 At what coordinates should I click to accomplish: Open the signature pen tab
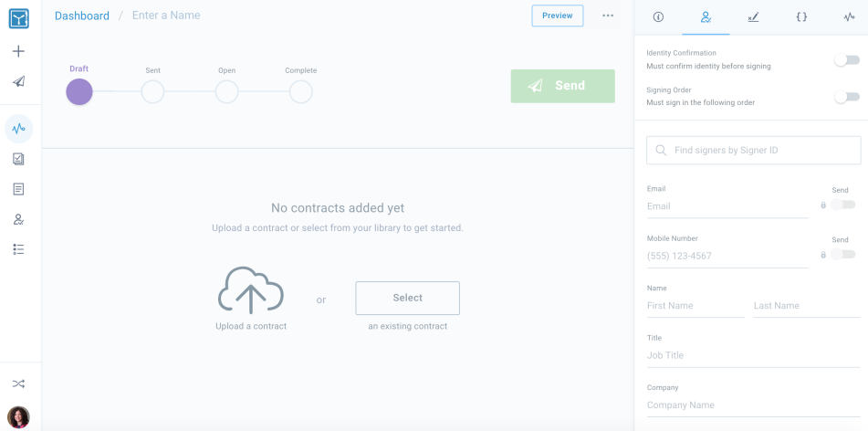(x=753, y=17)
